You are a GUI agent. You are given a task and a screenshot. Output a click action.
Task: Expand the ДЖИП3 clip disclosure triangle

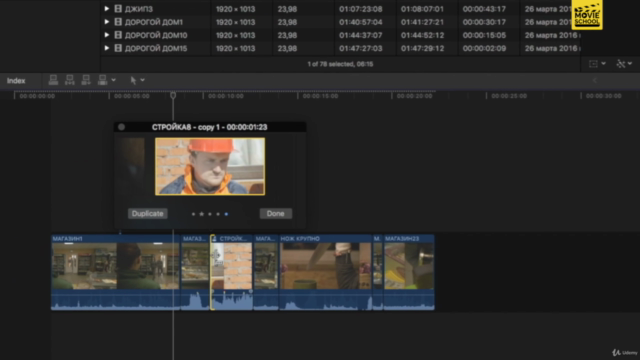(x=107, y=9)
